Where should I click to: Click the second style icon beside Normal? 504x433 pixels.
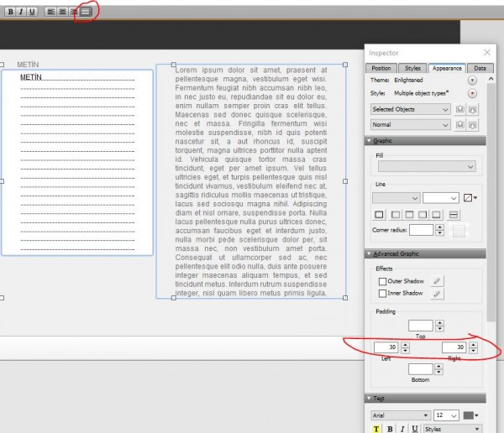point(472,125)
